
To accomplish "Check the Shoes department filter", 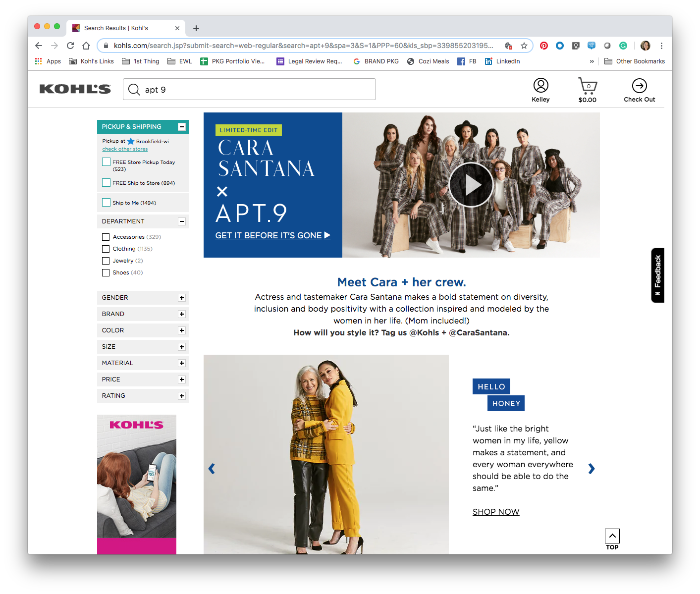I will coord(106,272).
